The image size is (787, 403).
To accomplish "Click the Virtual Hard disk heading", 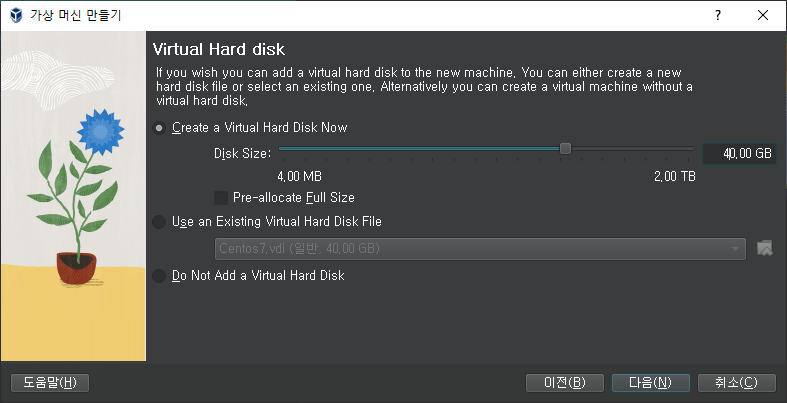I will tap(219, 49).
